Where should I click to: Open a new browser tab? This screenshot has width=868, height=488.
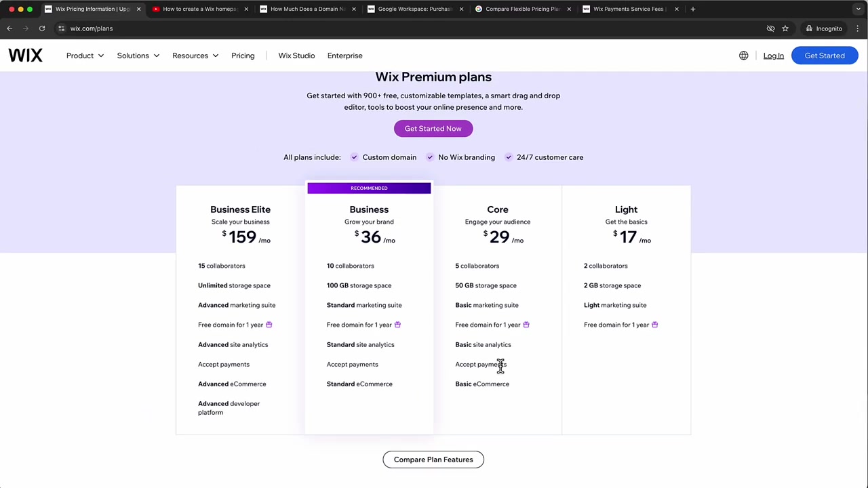pos(692,9)
